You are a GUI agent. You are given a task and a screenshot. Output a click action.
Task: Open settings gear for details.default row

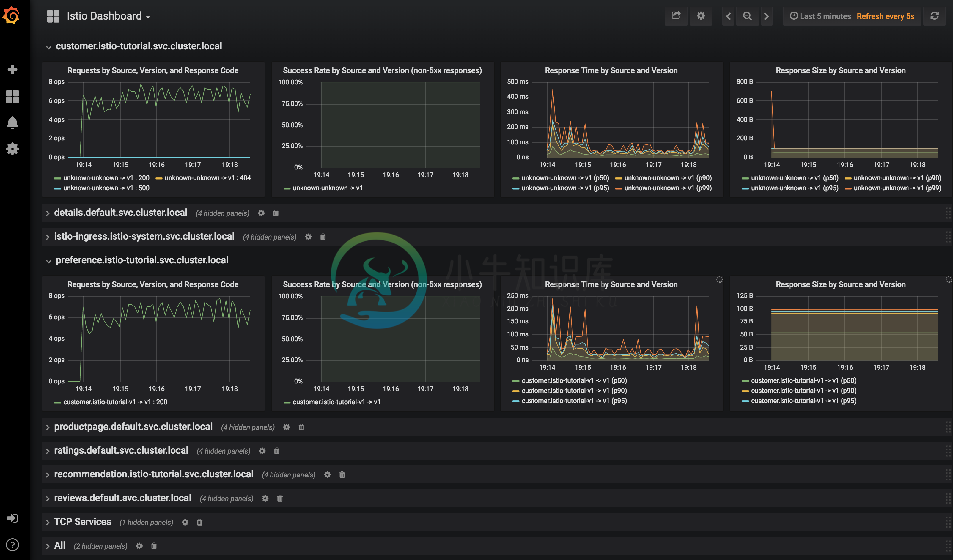click(x=261, y=213)
